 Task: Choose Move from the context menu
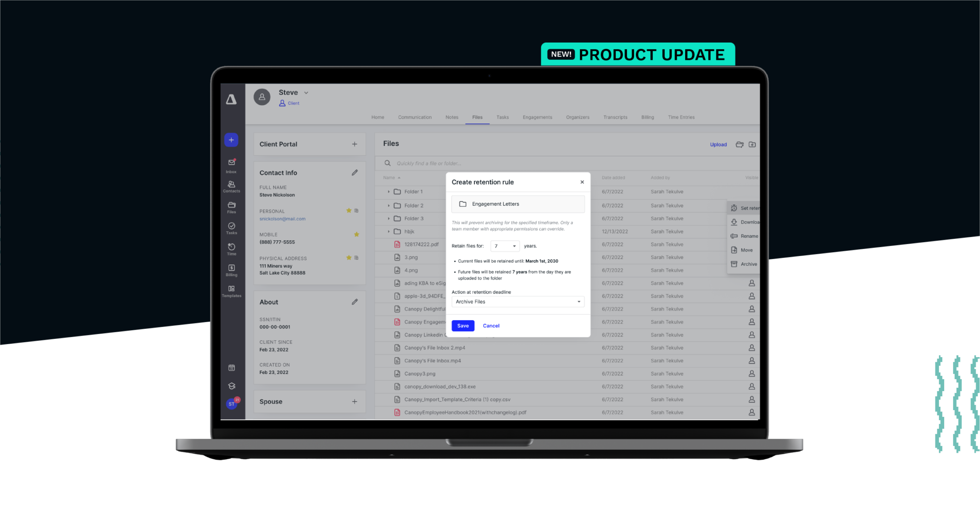click(744, 250)
